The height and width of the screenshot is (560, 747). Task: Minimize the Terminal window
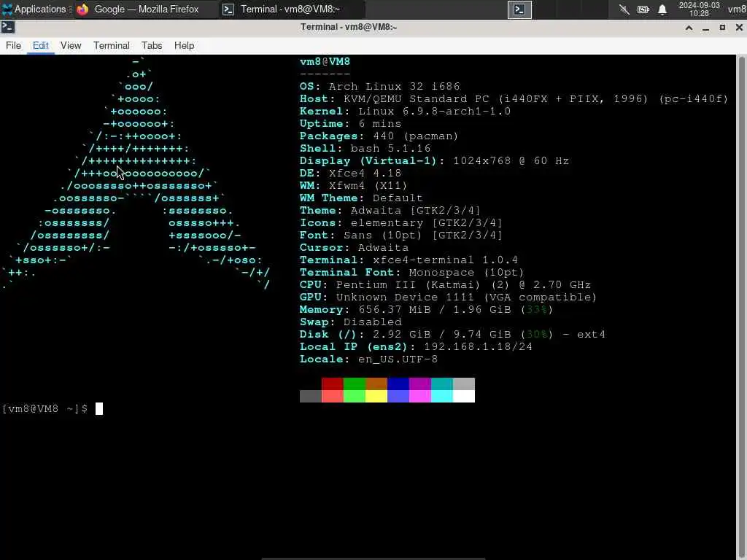point(705,28)
